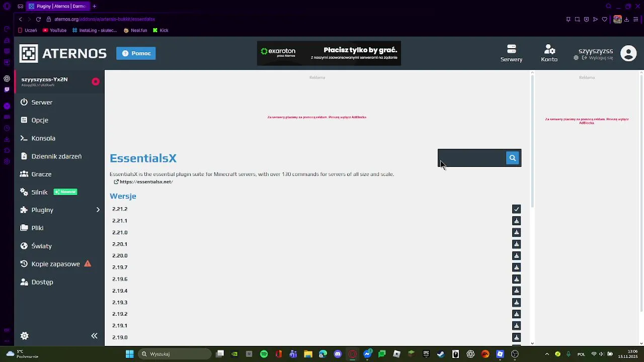Collapse the sidebar with double chevron
The height and width of the screenshot is (362, 644).
click(94, 336)
